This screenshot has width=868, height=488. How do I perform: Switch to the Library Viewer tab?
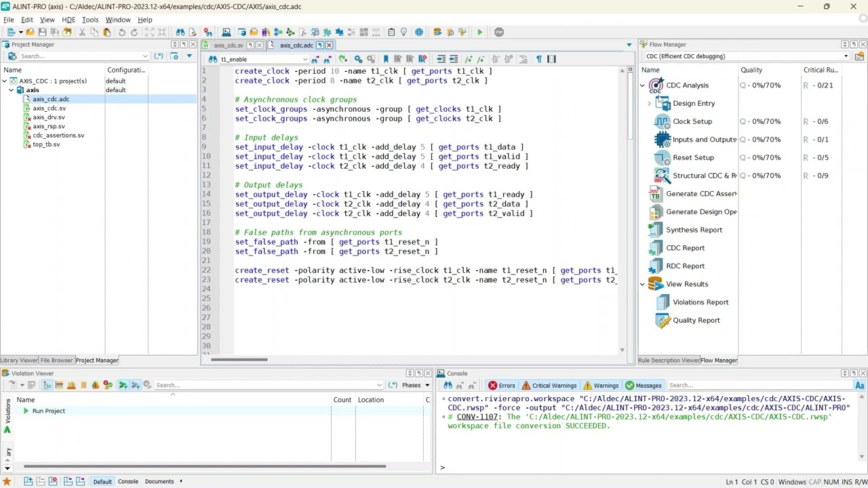[x=19, y=361]
